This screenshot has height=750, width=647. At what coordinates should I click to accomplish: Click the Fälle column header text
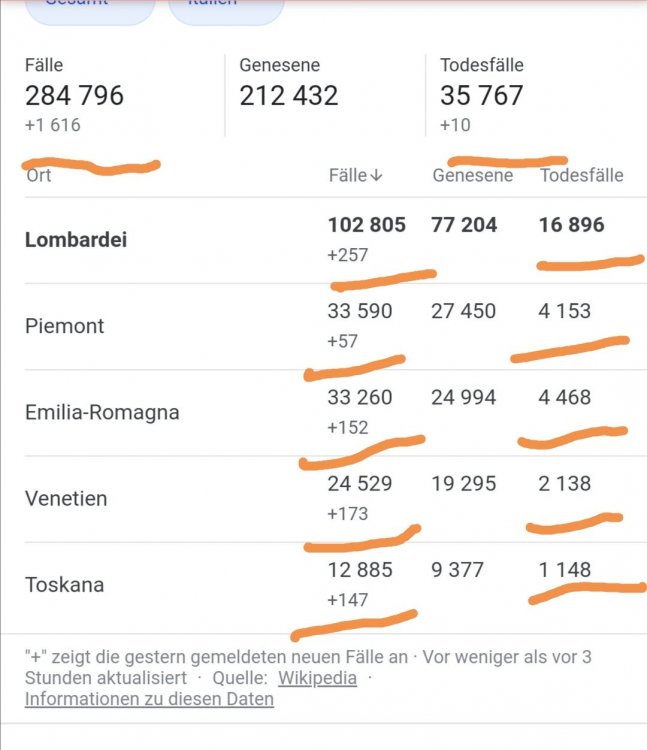pyautogui.click(x=348, y=176)
